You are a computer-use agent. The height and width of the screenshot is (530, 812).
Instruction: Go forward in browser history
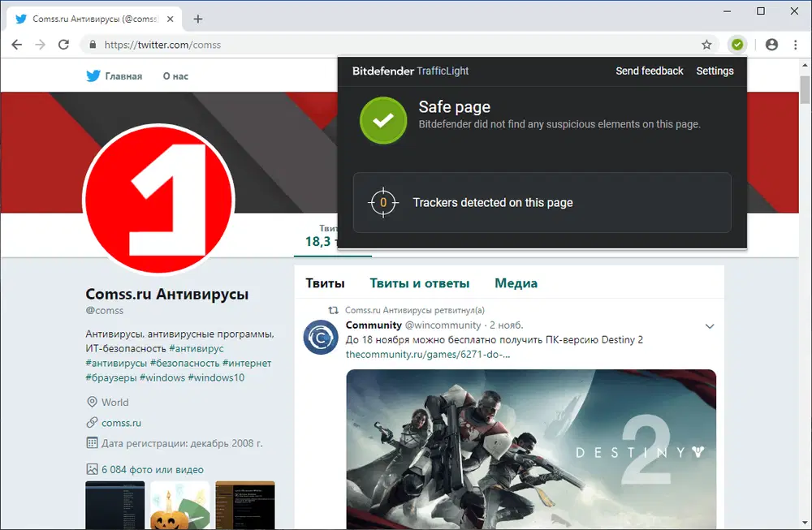(x=40, y=45)
